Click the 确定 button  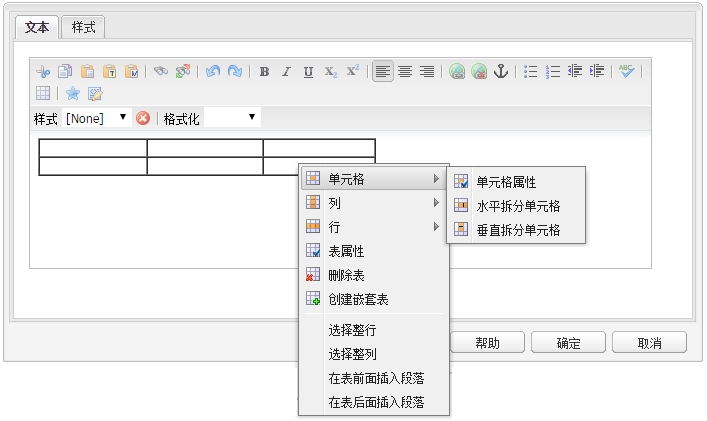coord(568,343)
